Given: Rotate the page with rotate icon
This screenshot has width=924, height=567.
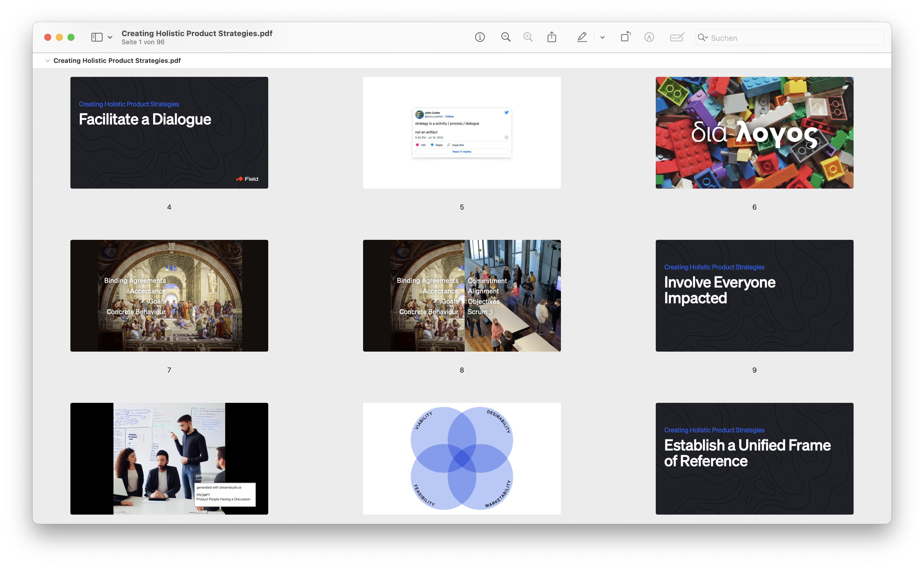Looking at the screenshot, I should click(626, 37).
